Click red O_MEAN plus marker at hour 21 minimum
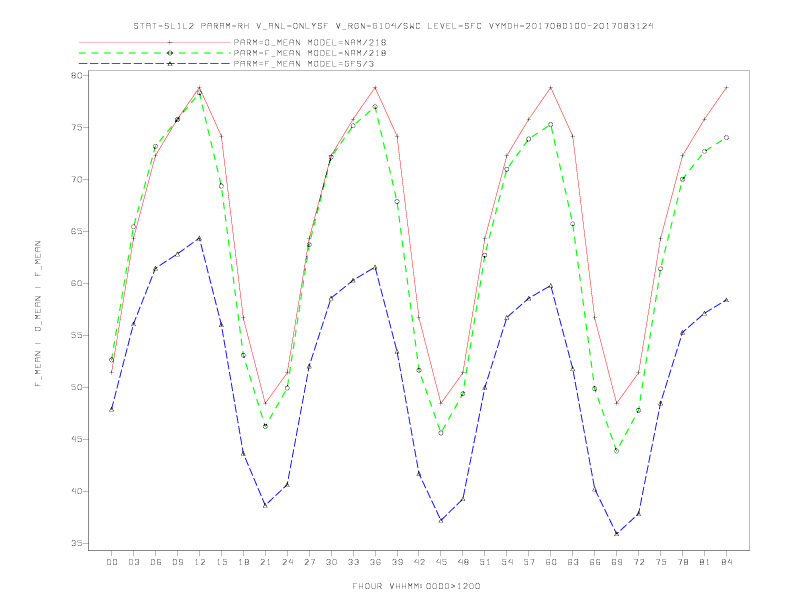 pos(265,403)
